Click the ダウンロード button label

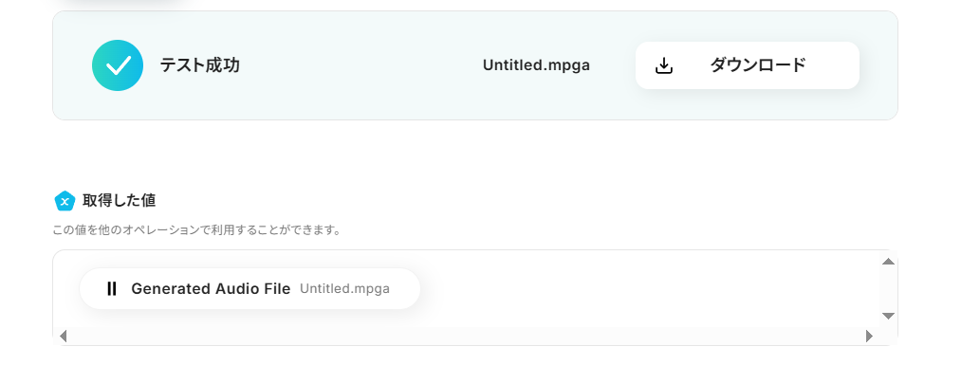757,65
